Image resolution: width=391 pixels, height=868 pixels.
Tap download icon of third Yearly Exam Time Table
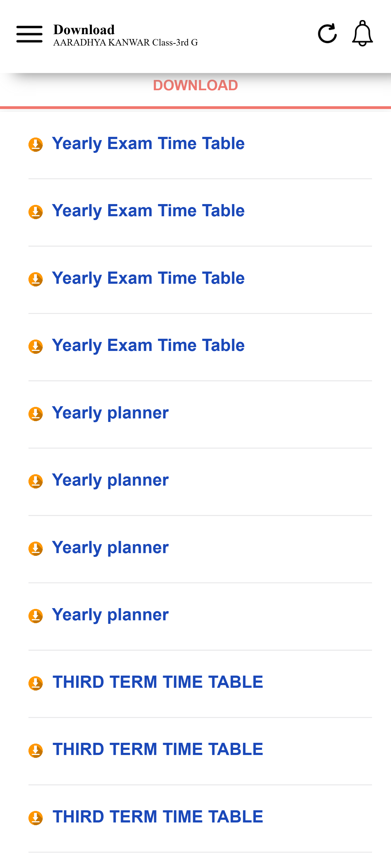click(36, 279)
